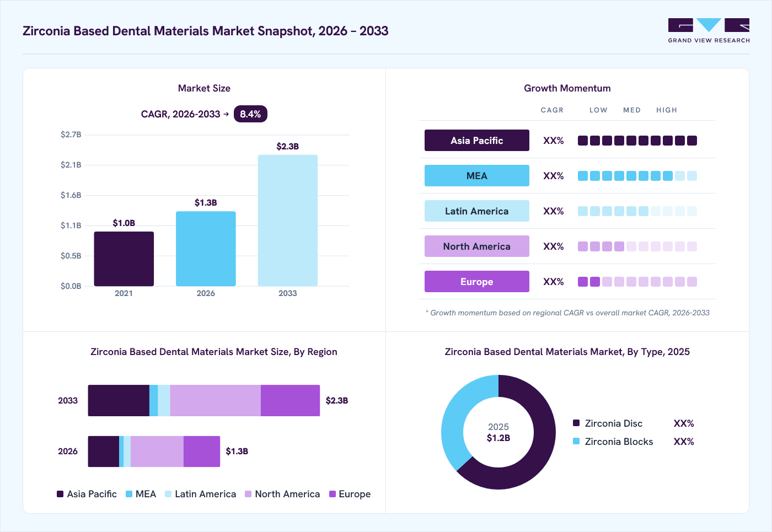The height and width of the screenshot is (532, 772).
Task: Click the Latin America momentum meter squares
Action: [x=637, y=211]
